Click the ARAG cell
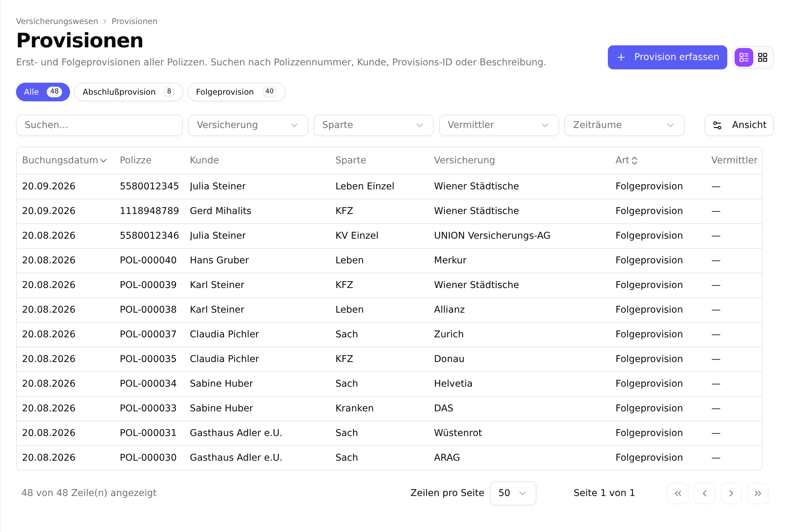The height and width of the screenshot is (532, 790). pyautogui.click(x=447, y=458)
